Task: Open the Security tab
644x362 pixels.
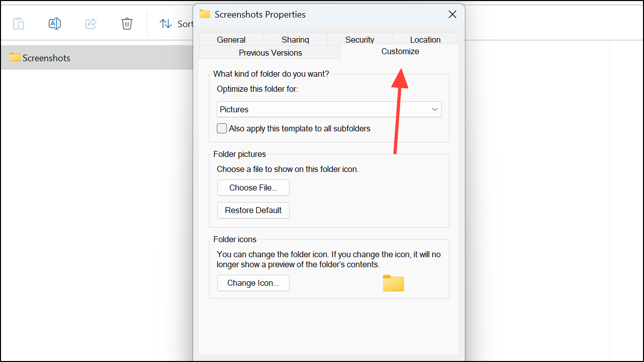Action: (x=359, y=39)
